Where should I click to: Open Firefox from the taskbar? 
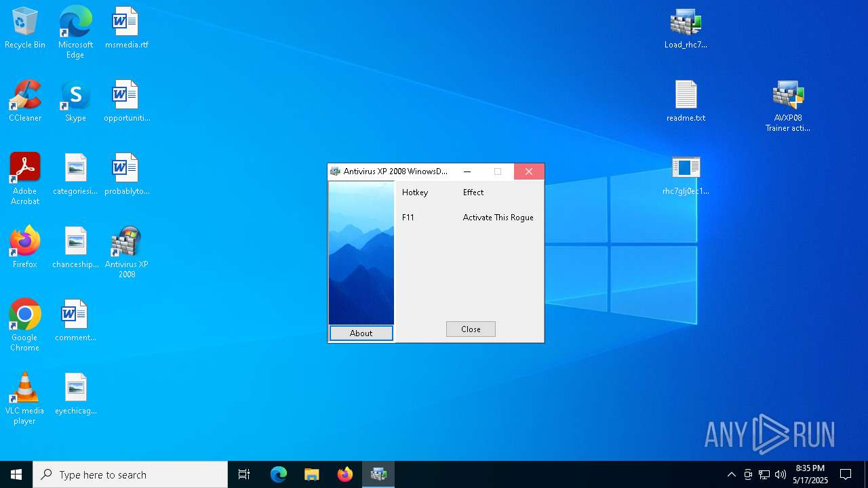(x=345, y=474)
